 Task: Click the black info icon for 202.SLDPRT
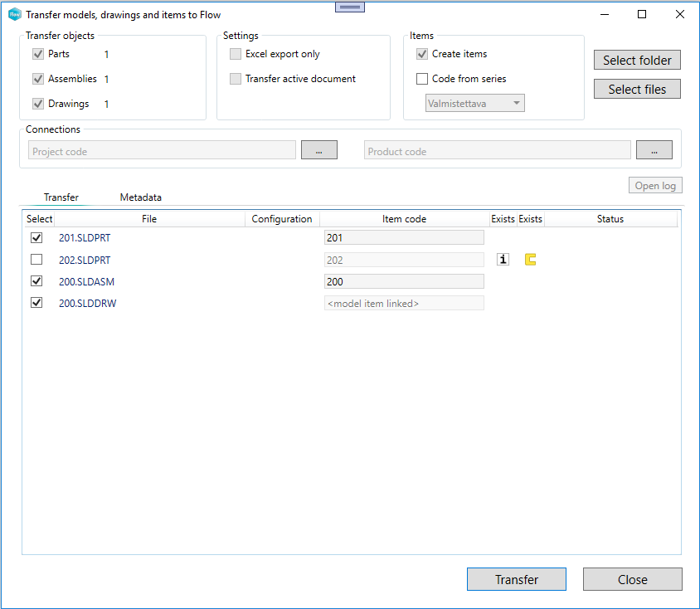click(503, 260)
